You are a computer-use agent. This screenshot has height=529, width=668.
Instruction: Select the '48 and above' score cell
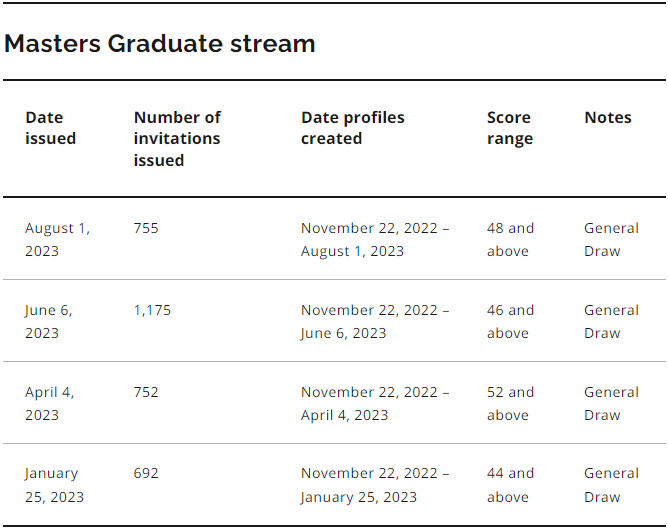coord(510,239)
